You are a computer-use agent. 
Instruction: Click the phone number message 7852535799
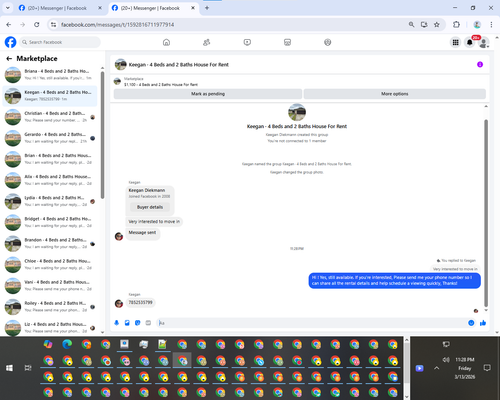point(140,302)
